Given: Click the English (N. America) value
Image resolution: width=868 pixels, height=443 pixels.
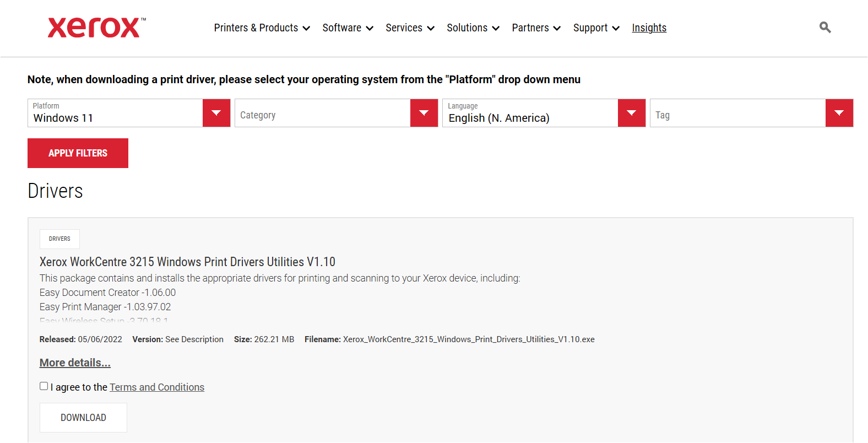Looking at the screenshot, I should coord(499,118).
